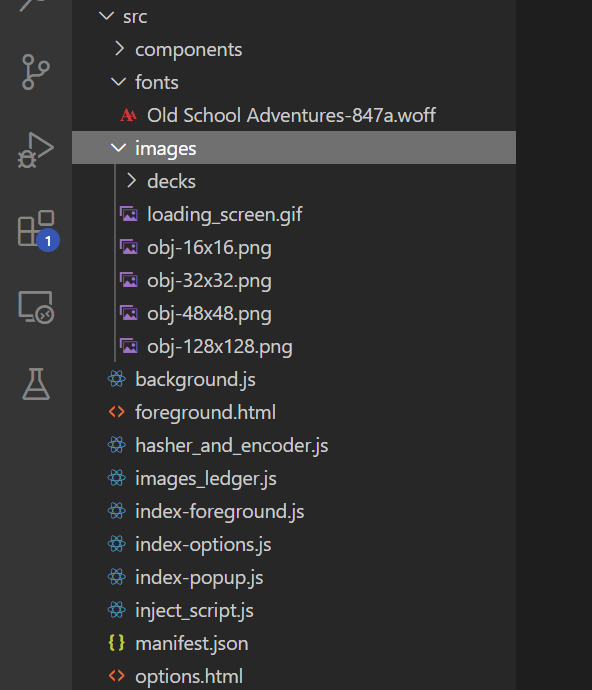Open loading_screen.gif file

224,215
